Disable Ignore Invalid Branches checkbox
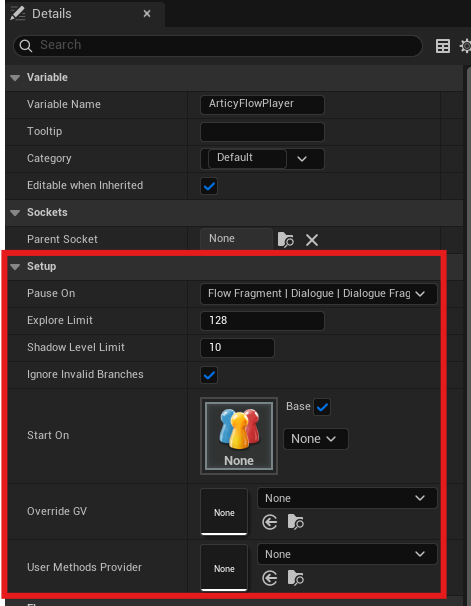Viewport: 471px width, 606px height. [x=209, y=375]
